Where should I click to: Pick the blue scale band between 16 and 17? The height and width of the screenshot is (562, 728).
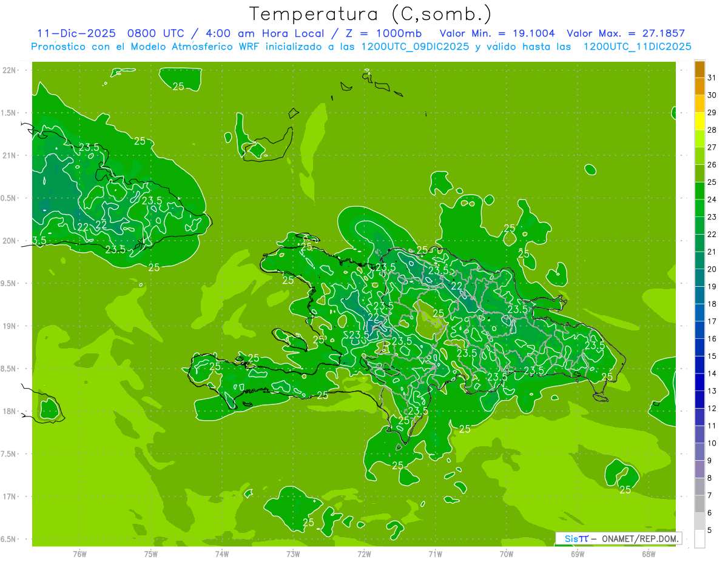tap(699, 330)
